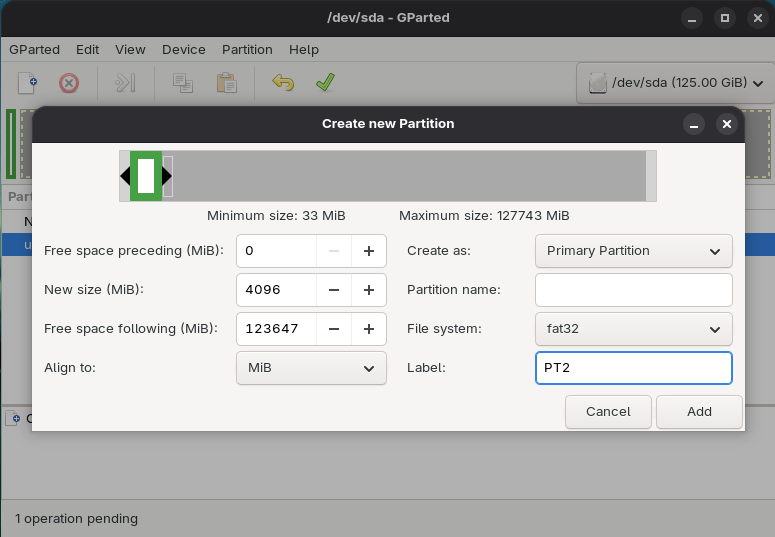The height and width of the screenshot is (537, 775).
Task: Click the Copy partition toolbar icon
Action: click(182, 83)
